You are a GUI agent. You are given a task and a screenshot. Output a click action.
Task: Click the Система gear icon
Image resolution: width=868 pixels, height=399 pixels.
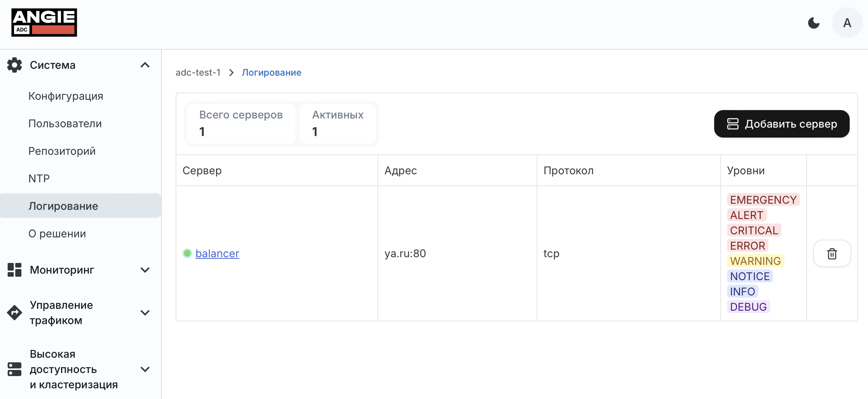(15, 65)
